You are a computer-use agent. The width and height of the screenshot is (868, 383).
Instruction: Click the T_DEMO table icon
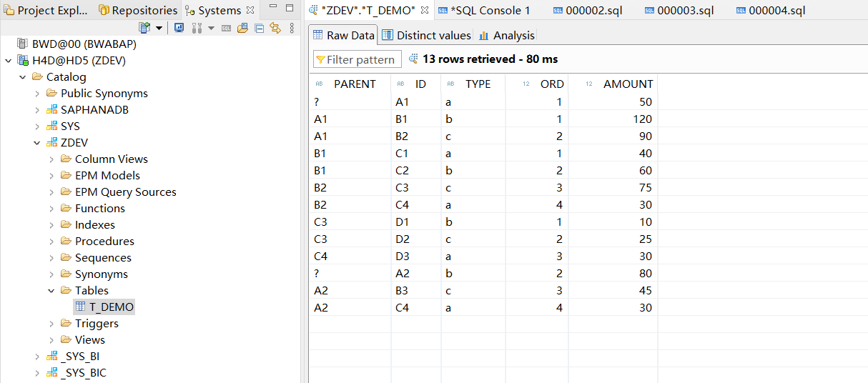pos(81,307)
